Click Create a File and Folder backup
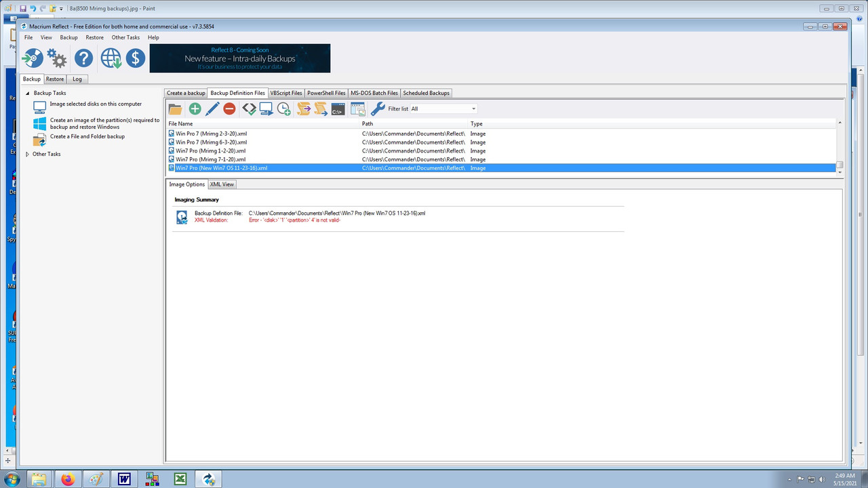Screen dimensions: 868x488 87,136
